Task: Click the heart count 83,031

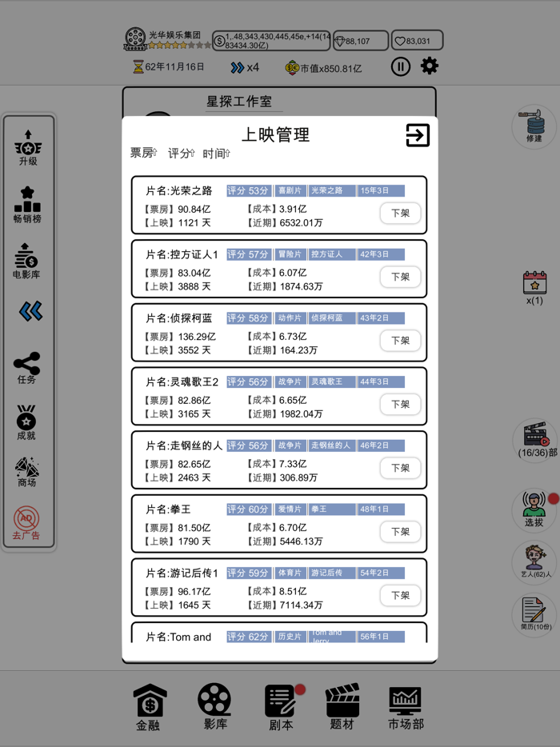Action: click(x=417, y=41)
